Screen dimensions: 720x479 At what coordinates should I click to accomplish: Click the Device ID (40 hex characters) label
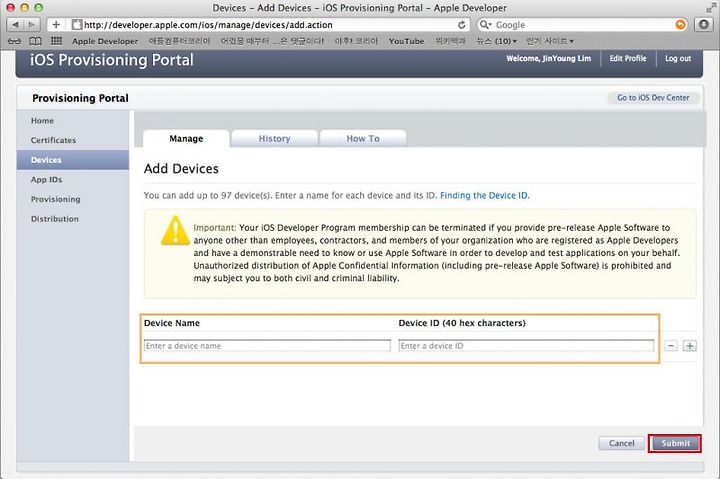[462, 323]
